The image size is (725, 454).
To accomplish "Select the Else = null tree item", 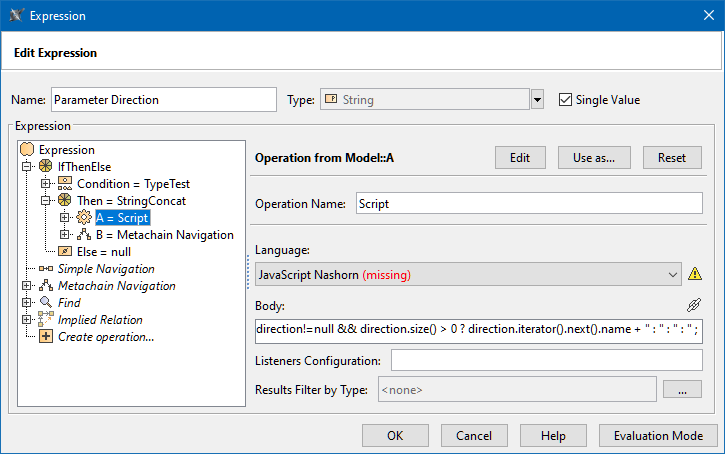I will 103,252.
